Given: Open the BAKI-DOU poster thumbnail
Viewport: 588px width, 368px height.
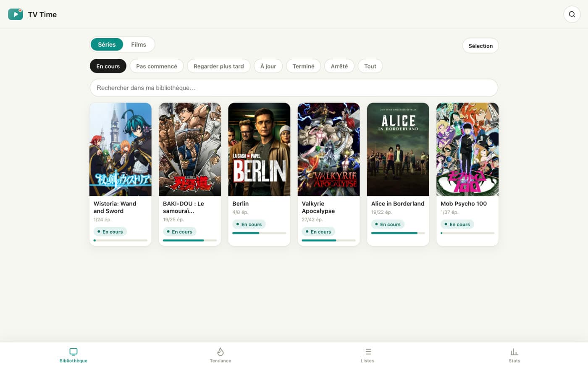Looking at the screenshot, I should [190, 150].
